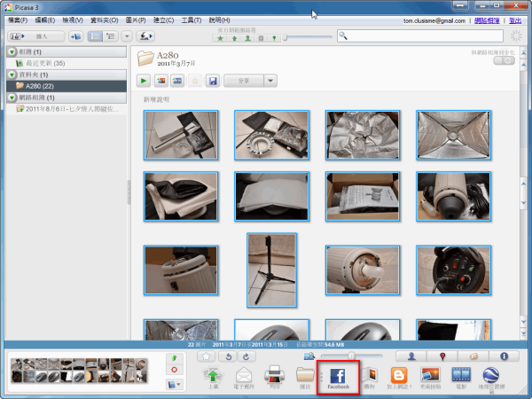Toggle the starred photos filter
Image resolution: width=532 pixels, height=399 pixels.
point(220,37)
